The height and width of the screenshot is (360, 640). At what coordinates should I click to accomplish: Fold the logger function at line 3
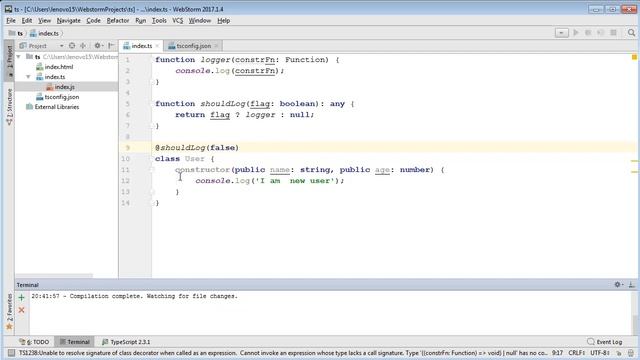(x=152, y=82)
